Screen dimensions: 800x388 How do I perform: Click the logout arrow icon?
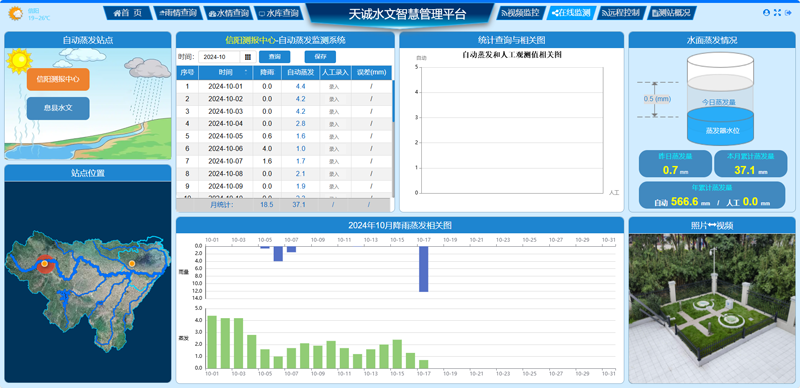[x=787, y=13]
